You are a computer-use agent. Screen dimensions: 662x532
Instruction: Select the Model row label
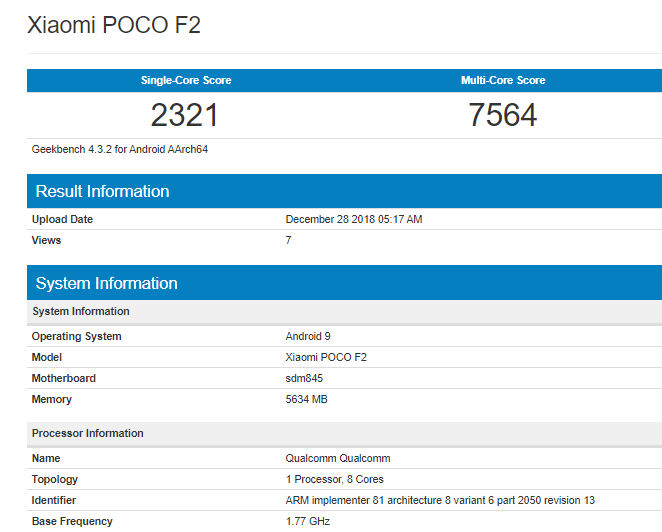(x=47, y=357)
